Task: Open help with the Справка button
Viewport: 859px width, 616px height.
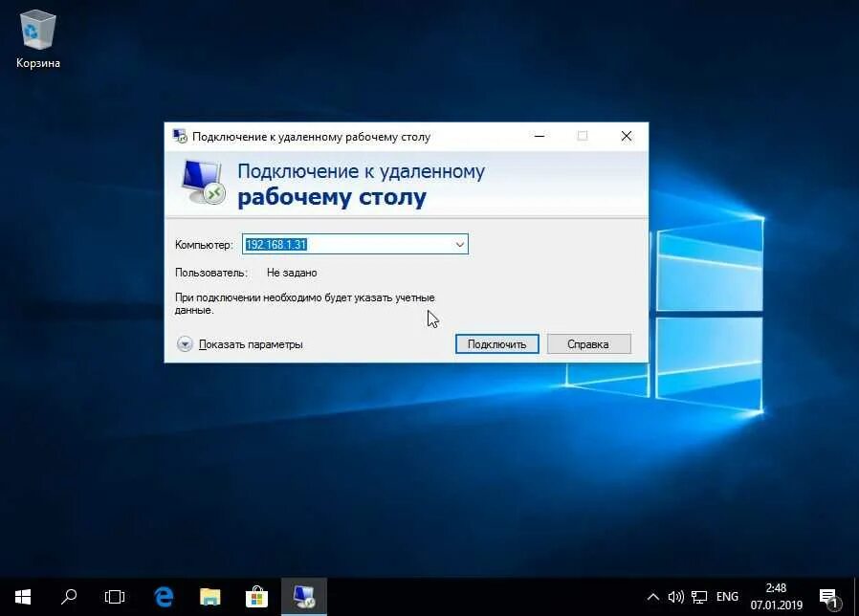Action: tap(589, 344)
